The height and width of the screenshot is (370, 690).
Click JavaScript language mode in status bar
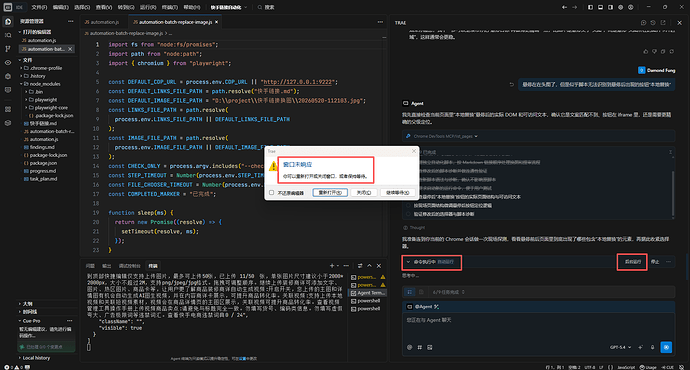626,367
